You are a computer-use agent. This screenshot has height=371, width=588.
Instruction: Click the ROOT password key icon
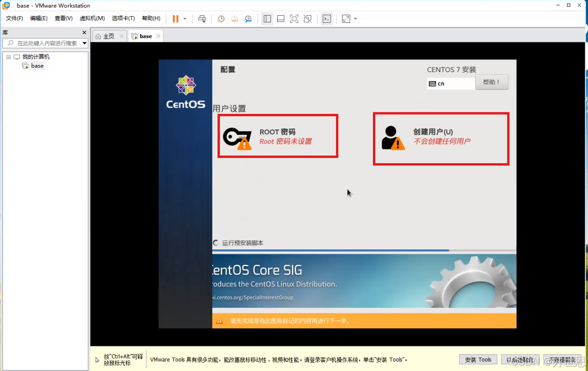pyautogui.click(x=236, y=138)
